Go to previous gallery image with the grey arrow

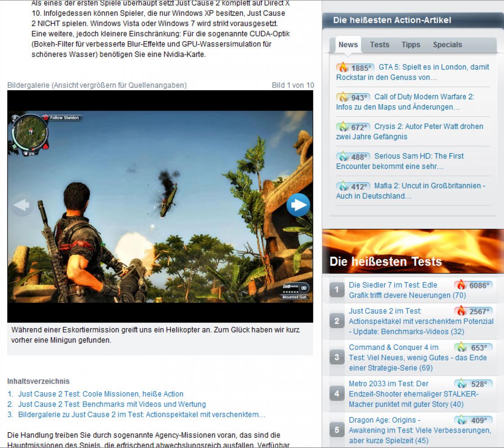coord(22,205)
